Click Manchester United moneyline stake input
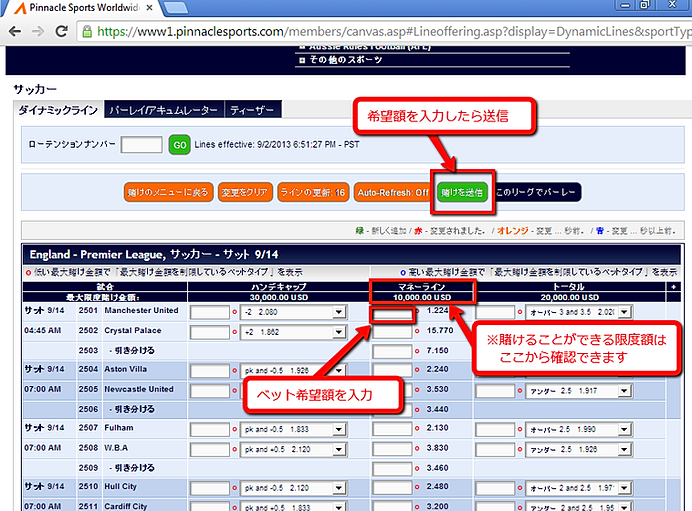Viewport: 692px width, 511px height. click(392, 315)
